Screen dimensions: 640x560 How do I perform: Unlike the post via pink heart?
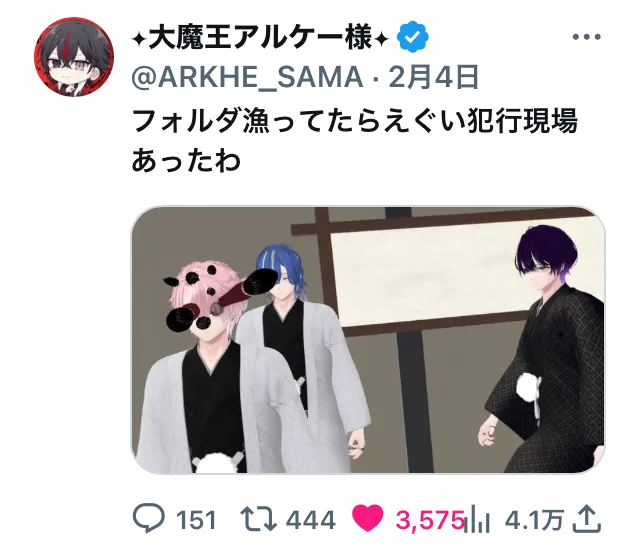click(367, 518)
